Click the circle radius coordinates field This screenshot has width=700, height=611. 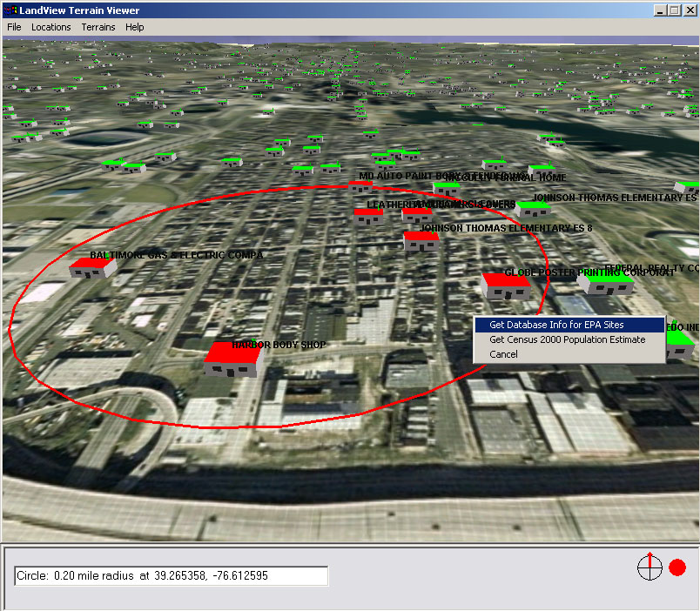click(x=171, y=575)
